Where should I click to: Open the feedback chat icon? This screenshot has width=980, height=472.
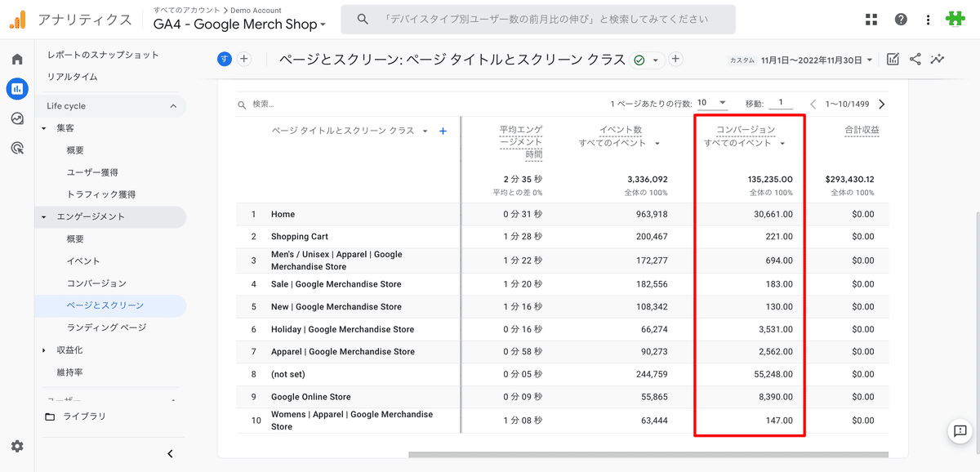pyautogui.click(x=959, y=431)
